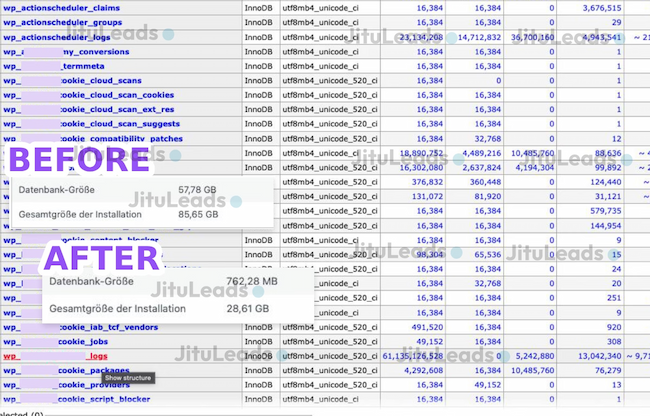Open the cookie_cloud_scan_ext_res table
Screen dimensions: 650x416
point(89,110)
